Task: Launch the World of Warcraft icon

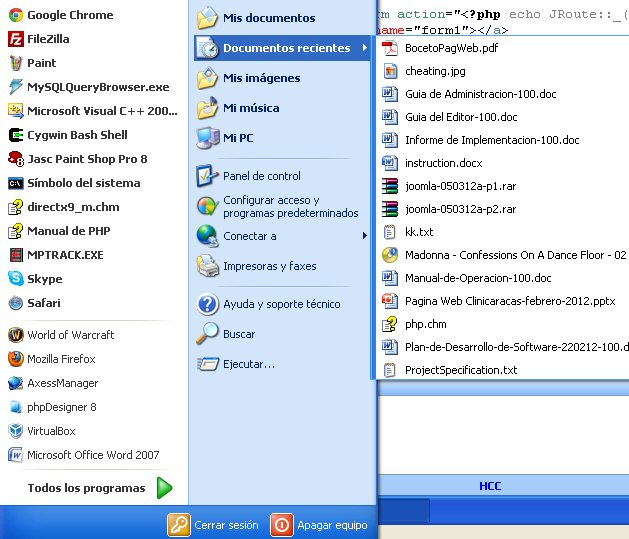Action: [16, 335]
